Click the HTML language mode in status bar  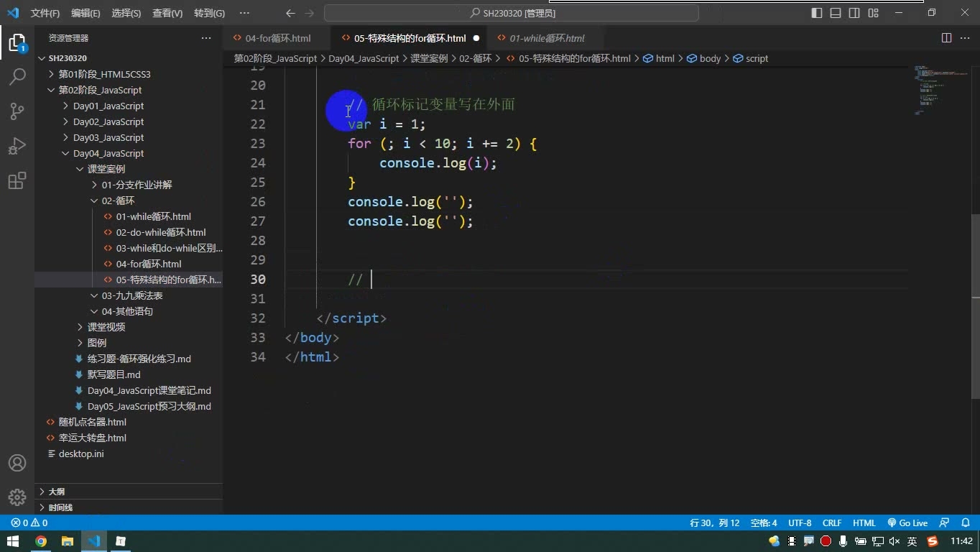(864, 523)
